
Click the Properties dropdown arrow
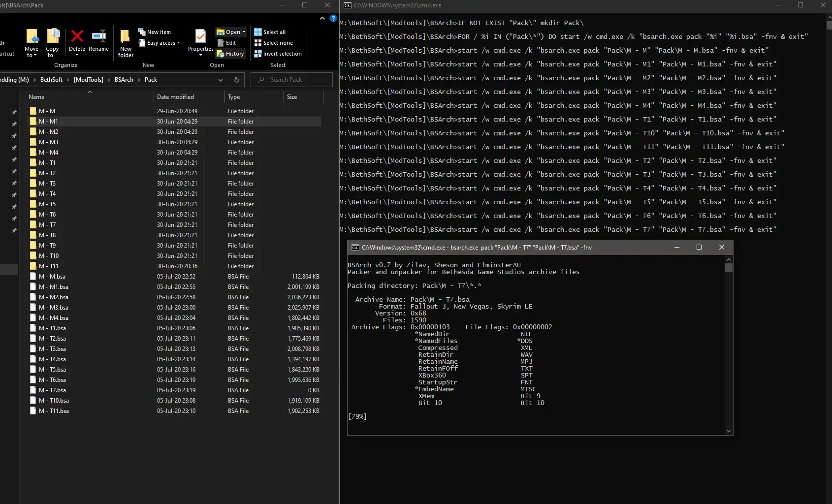(x=200, y=55)
